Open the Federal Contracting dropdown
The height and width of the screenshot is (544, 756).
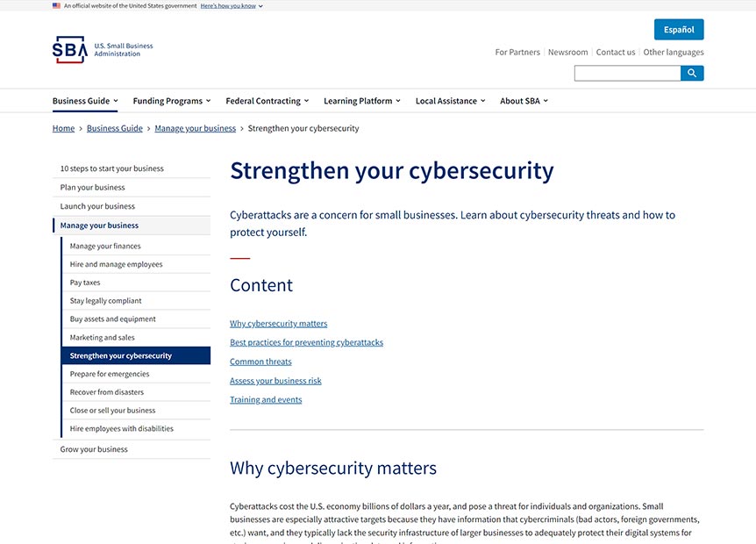pos(267,101)
